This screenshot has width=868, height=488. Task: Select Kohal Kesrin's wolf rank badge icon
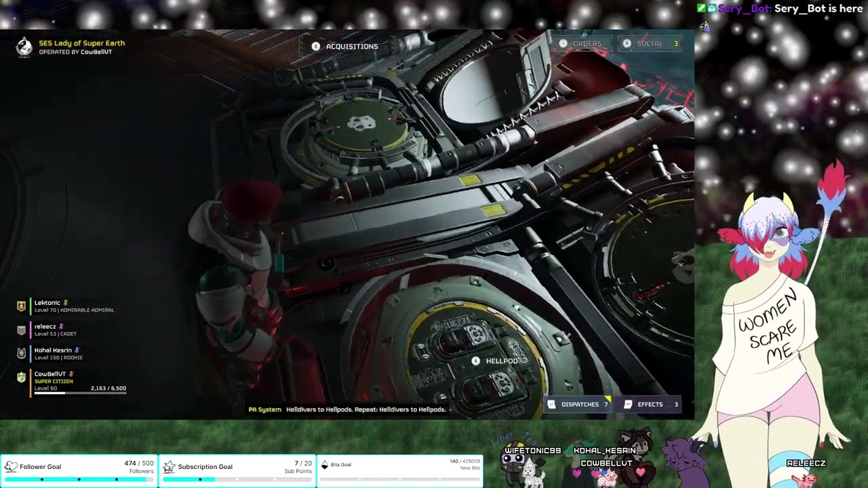click(22, 354)
